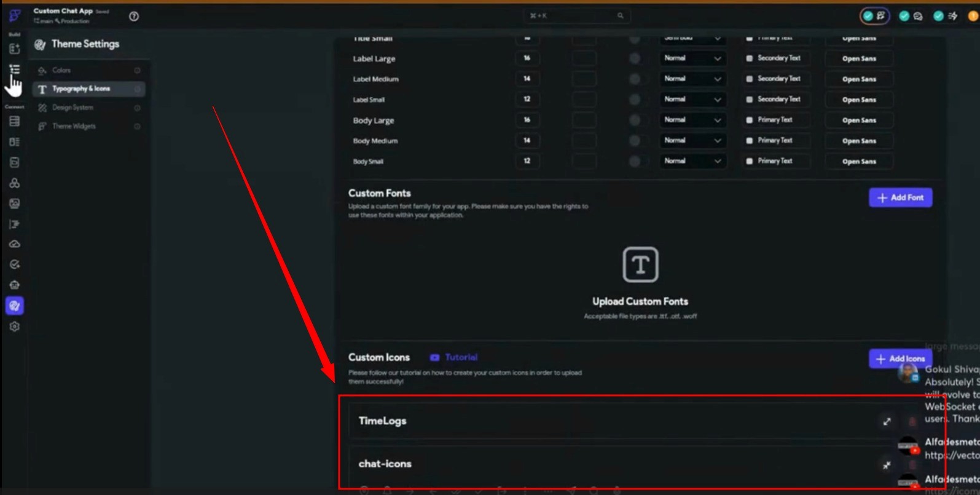Click the TimeLogs icon set row
Screen dimensions: 980x495
(x=637, y=421)
